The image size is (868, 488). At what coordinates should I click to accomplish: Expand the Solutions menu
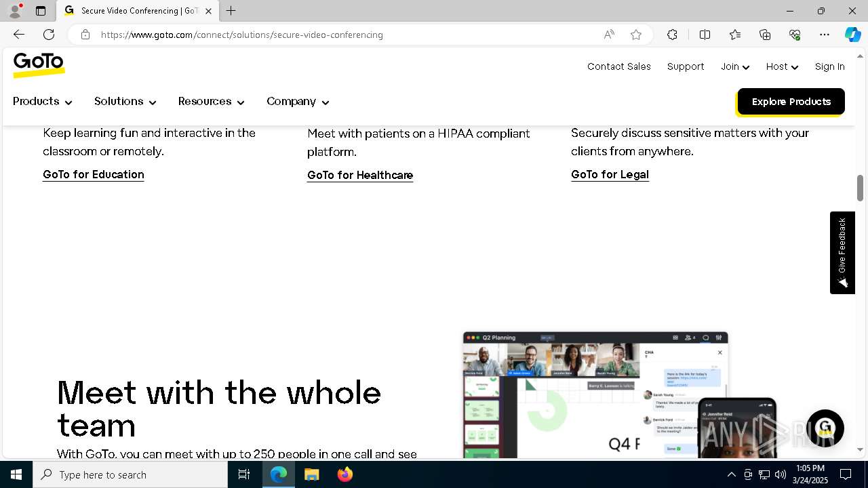[x=125, y=102]
